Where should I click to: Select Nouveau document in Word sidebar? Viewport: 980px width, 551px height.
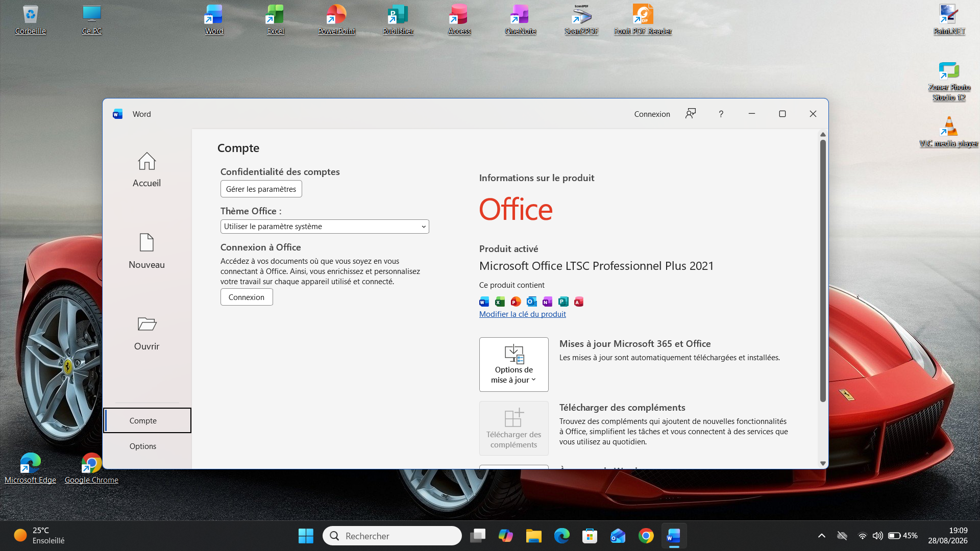pos(146,252)
